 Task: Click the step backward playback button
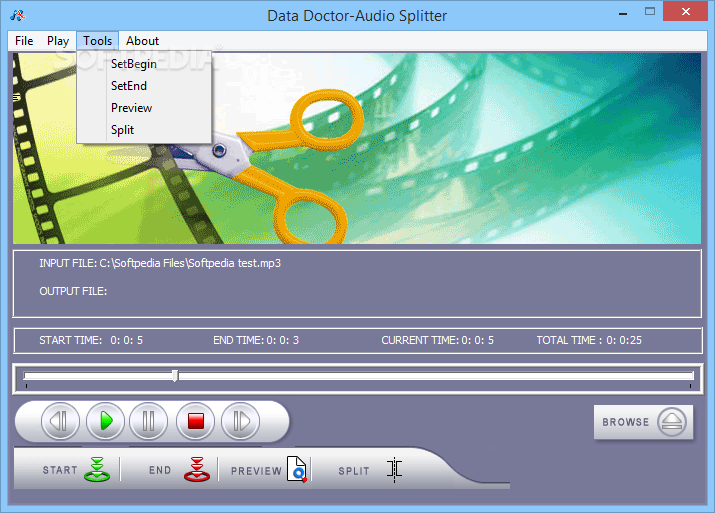click(60, 421)
